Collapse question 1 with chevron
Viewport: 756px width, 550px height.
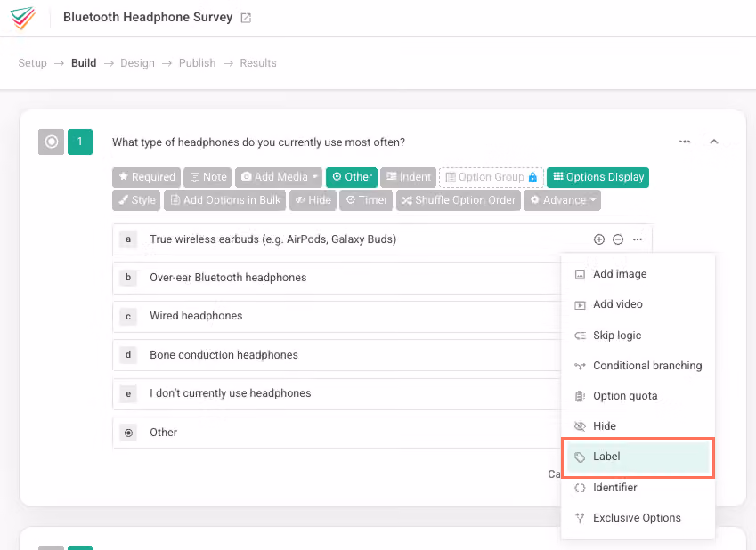(714, 142)
